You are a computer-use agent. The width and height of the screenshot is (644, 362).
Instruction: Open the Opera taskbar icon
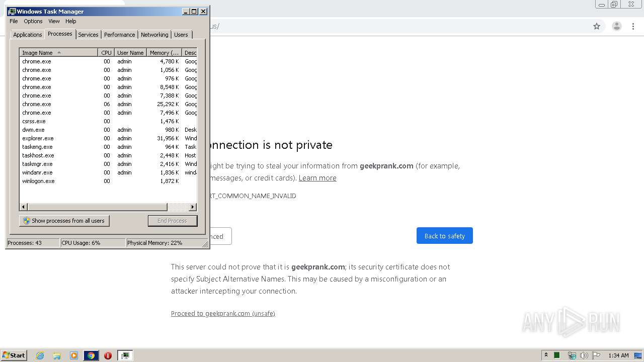108,355
